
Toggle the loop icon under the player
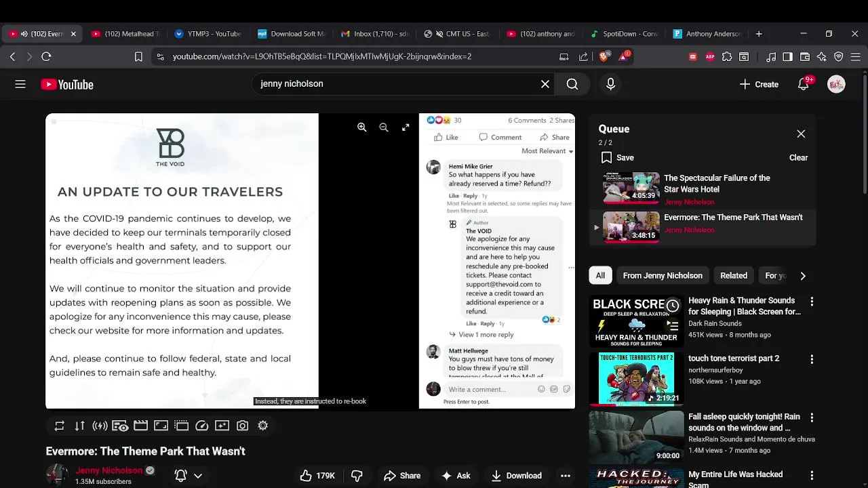[x=60, y=426]
